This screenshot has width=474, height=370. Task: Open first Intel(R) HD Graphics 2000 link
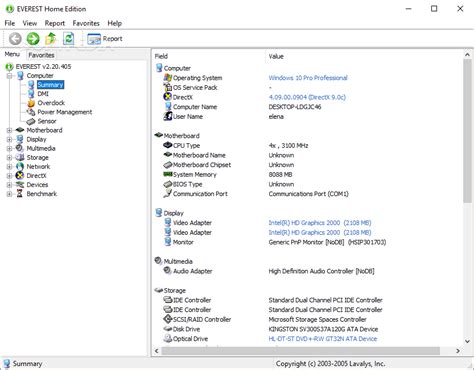pos(320,223)
